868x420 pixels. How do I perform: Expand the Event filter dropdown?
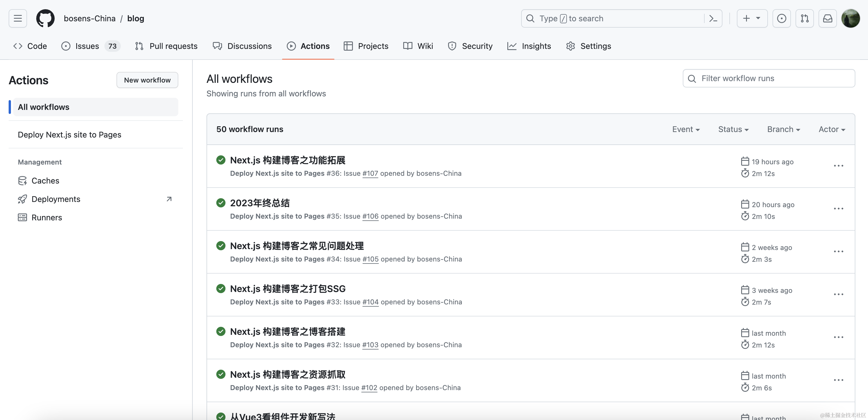pyautogui.click(x=685, y=128)
